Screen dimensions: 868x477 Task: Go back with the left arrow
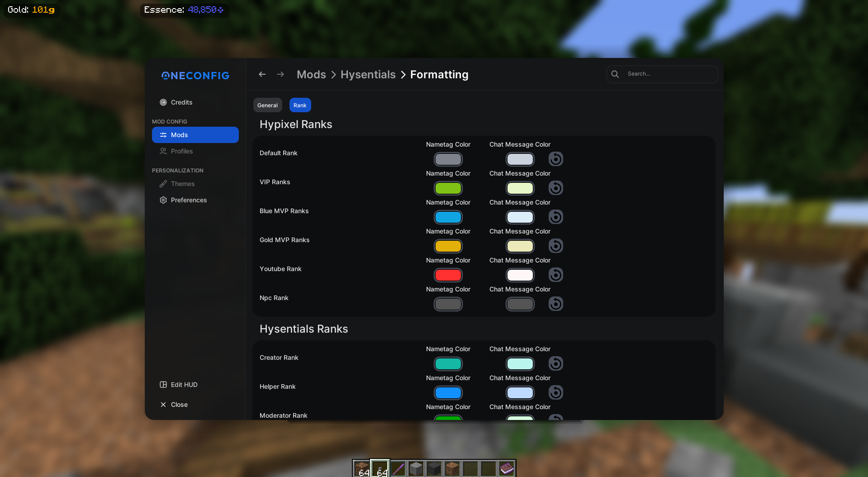tap(262, 74)
